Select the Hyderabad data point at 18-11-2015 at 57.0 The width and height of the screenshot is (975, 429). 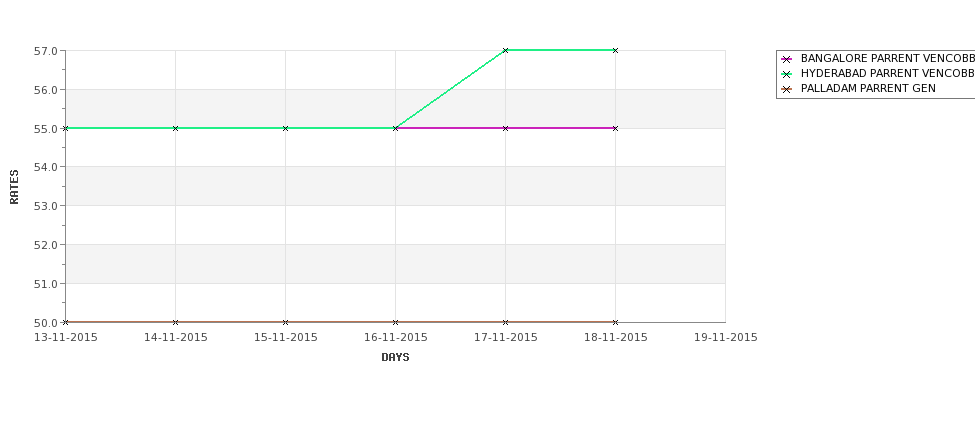(x=616, y=50)
